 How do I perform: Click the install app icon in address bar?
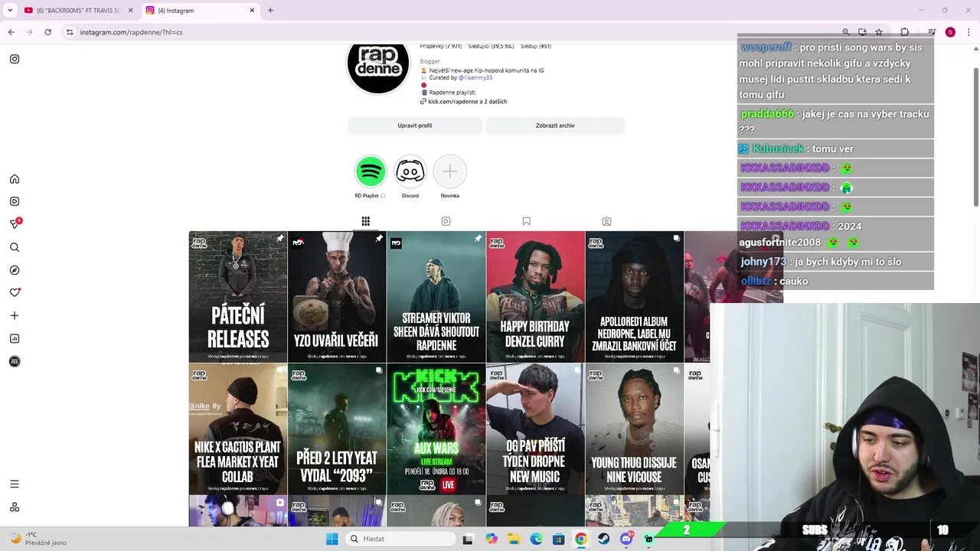coord(862,32)
